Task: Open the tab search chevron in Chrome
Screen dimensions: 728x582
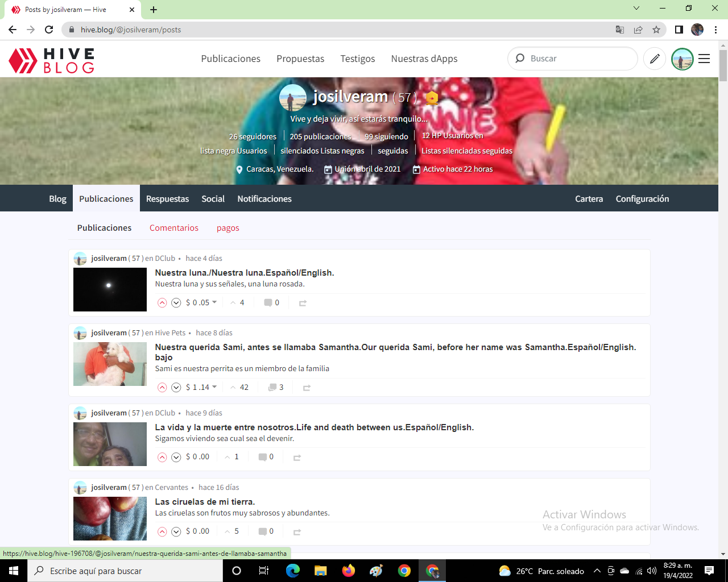Action: [636, 8]
